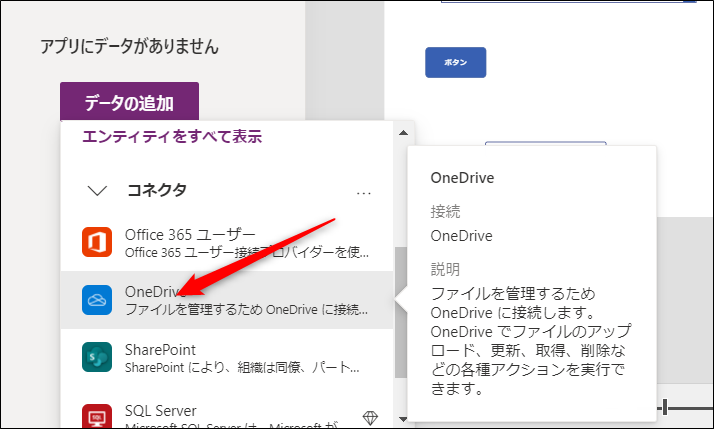The image size is (714, 429).
Task: Choose the SQL Server connector name
Action: coord(161,411)
